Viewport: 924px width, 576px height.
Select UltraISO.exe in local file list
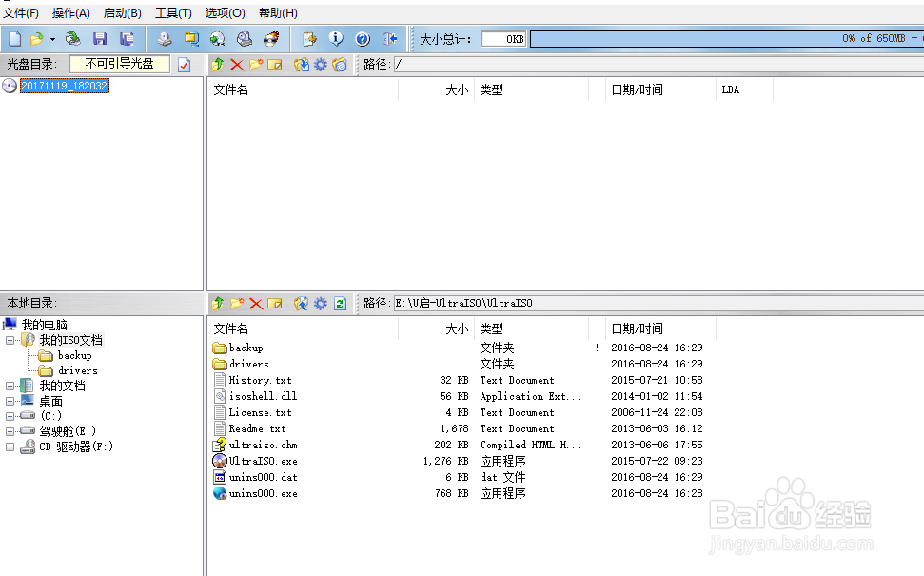click(x=263, y=461)
